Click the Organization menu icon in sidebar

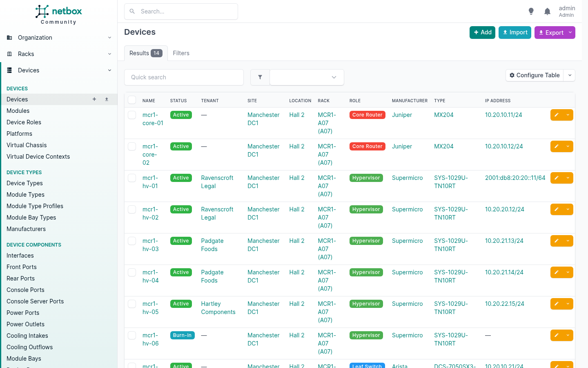[x=9, y=38]
